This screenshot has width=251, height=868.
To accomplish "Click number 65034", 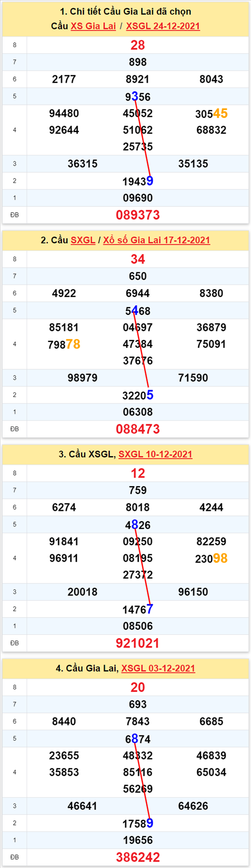I will pos(211,773).
